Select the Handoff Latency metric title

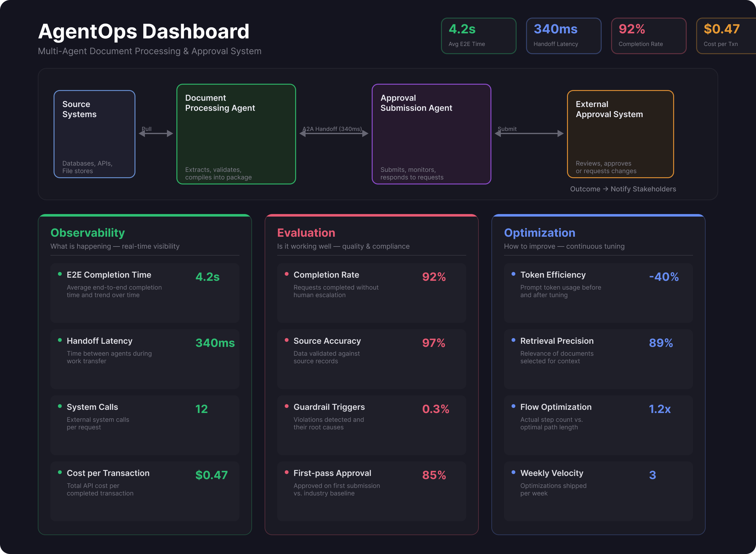[x=99, y=341]
